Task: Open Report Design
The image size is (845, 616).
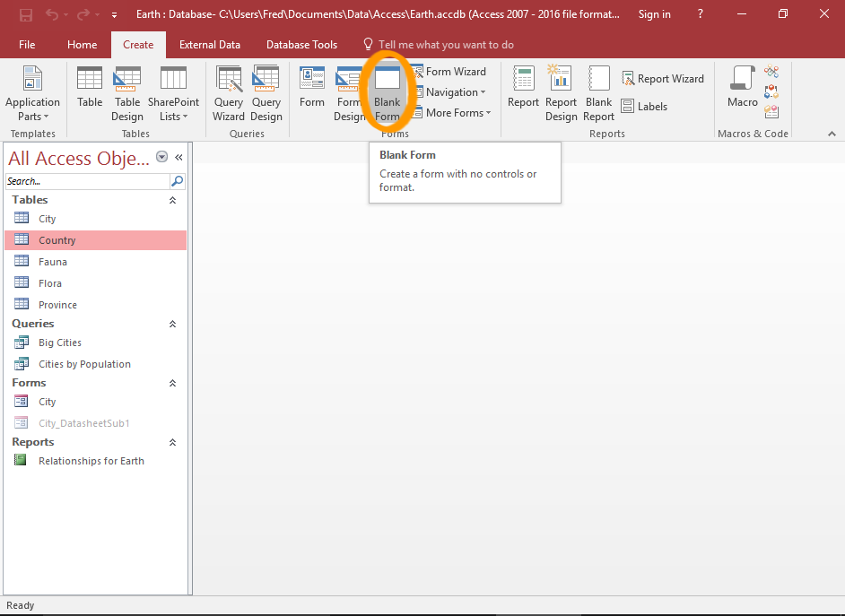Action: pyautogui.click(x=560, y=93)
